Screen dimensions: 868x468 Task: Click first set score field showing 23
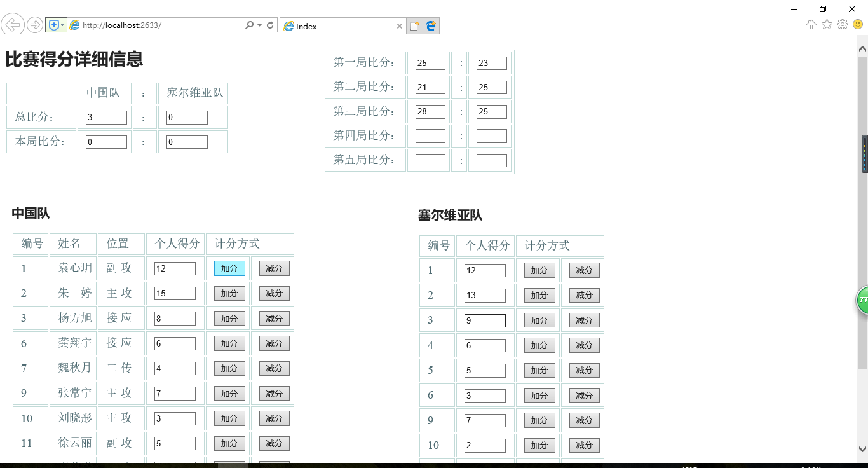[x=491, y=63]
